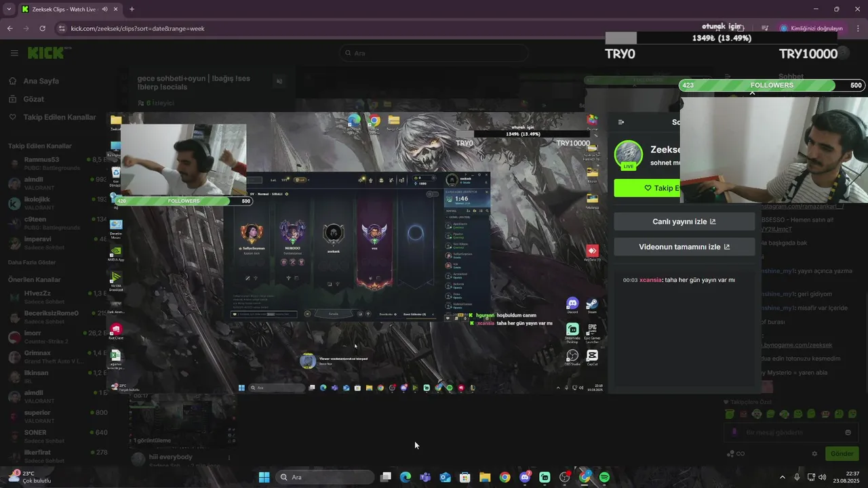
Task: Show hidden system tray icons
Action: (782, 477)
